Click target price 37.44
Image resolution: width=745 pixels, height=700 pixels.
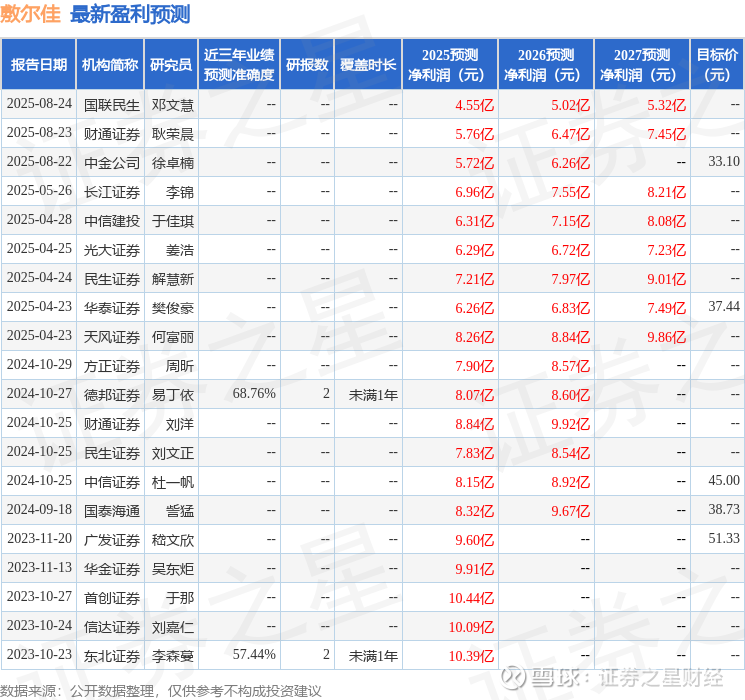coord(724,307)
